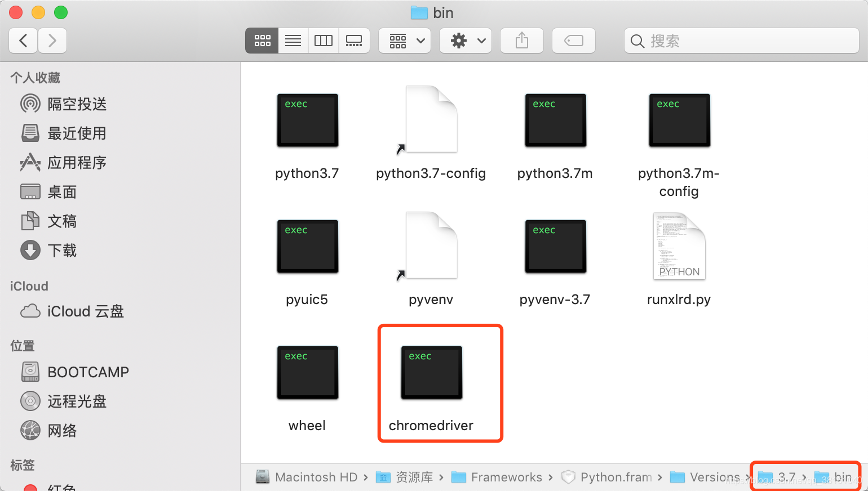Viewport: 868px width, 491px height.
Task: Select the chromedriver exec file icon
Action: (x=432, y=373)
